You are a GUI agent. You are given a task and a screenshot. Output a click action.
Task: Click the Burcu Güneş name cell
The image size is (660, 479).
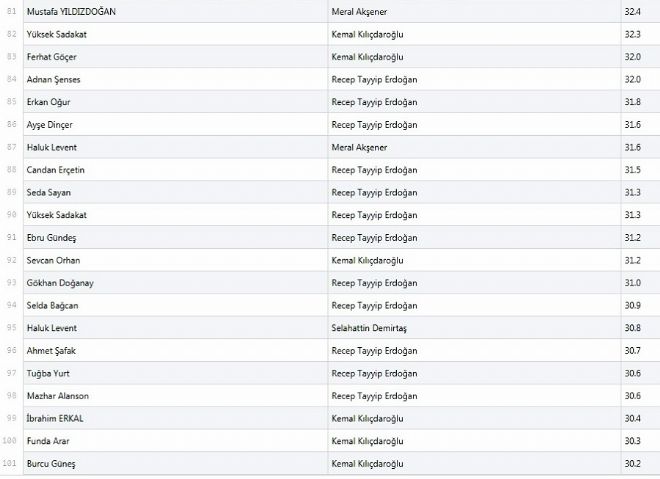pyautogui.click(x=51, y=464)
